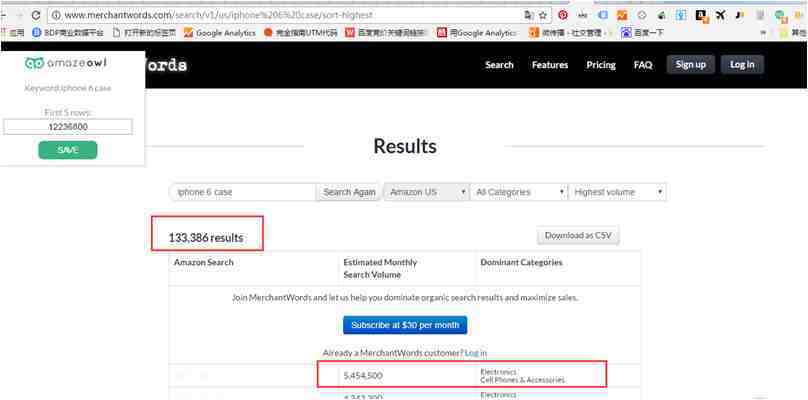This screenshot has height=400, width=808.
Task: Click Cell Phones & Accessories category text
Action: 522,380
